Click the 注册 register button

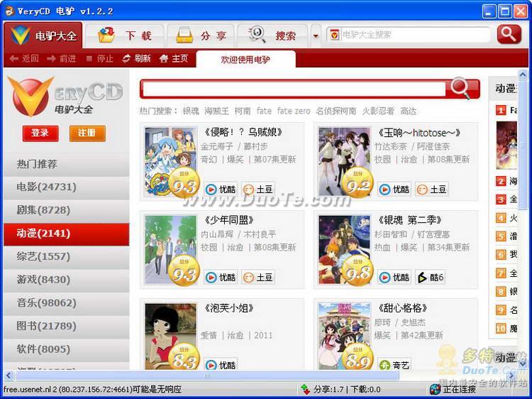87,133
